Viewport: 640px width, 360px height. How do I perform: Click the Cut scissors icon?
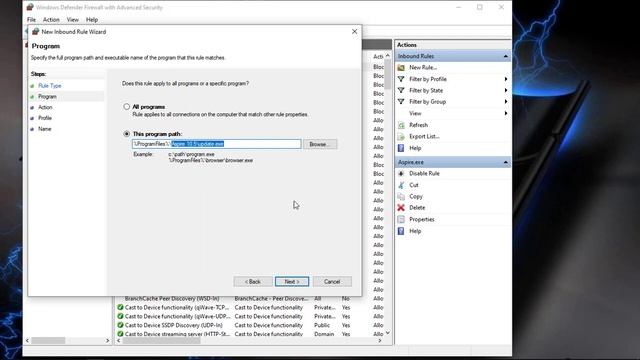(401, 185)
